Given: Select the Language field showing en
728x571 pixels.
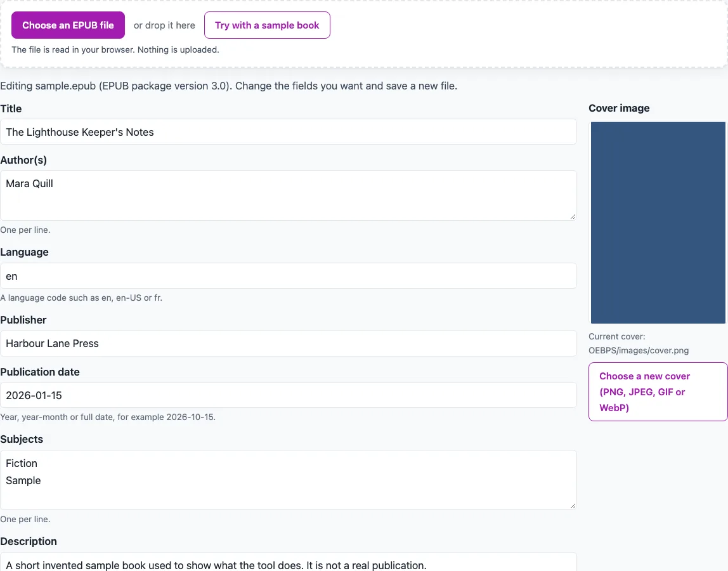Looking at the screenshot, I should pyautogui.click(x=289, y=276).
